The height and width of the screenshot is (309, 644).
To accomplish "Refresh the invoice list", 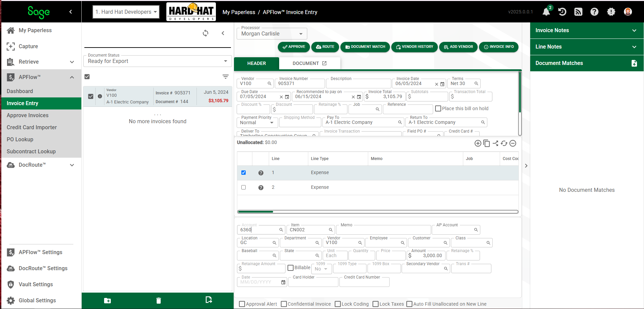I will point(206,33).
